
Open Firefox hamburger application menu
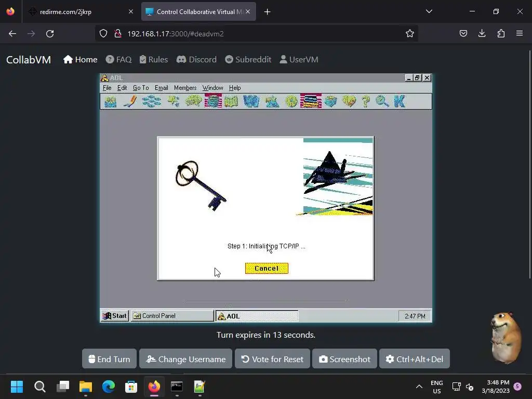coord(520,34)
